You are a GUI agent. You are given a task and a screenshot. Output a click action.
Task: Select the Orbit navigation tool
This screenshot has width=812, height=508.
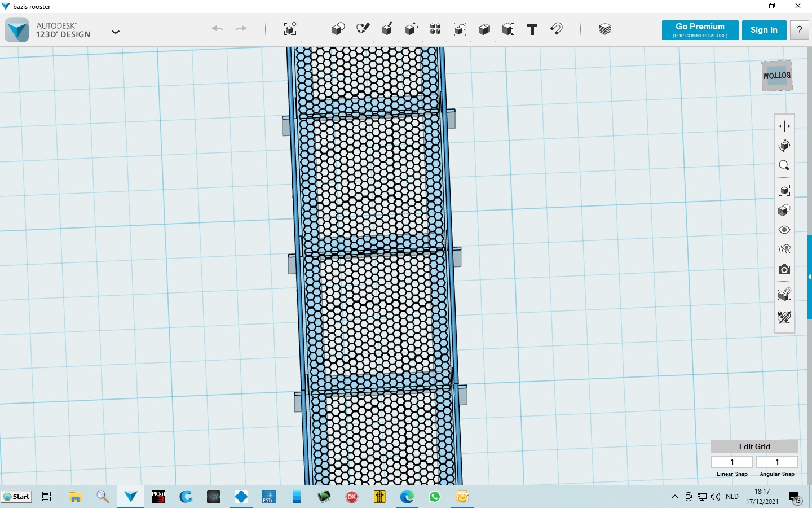tap(784, 146)
